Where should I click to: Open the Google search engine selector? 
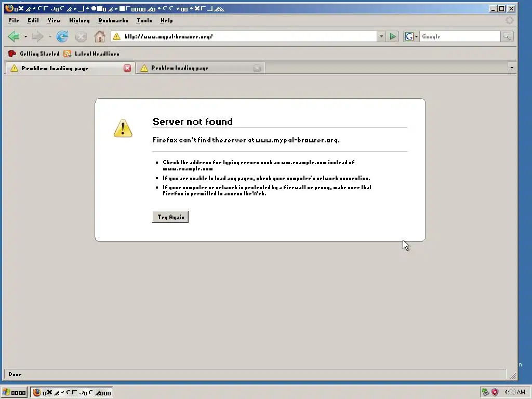coord(411,36)
